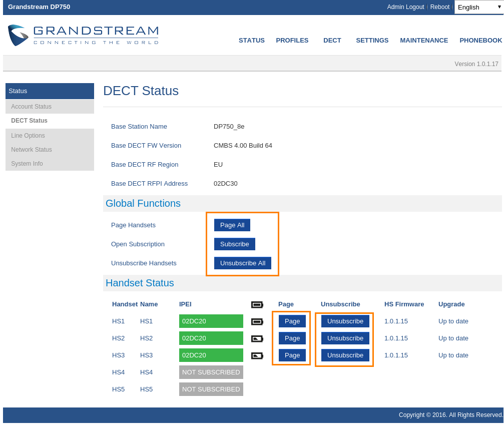This screenshot has height=424, width=504.
Task: Open Network Status sidebar item
Action: 50,150
